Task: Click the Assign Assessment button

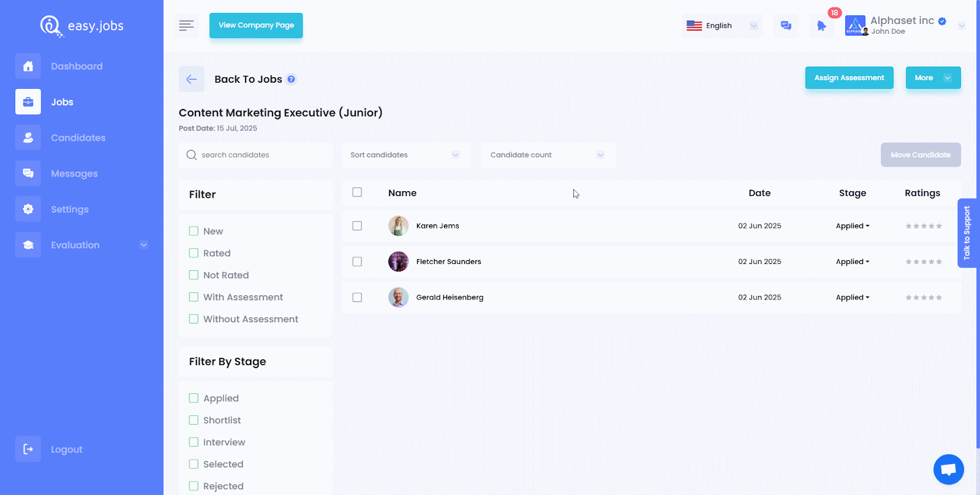Action: 849,78
